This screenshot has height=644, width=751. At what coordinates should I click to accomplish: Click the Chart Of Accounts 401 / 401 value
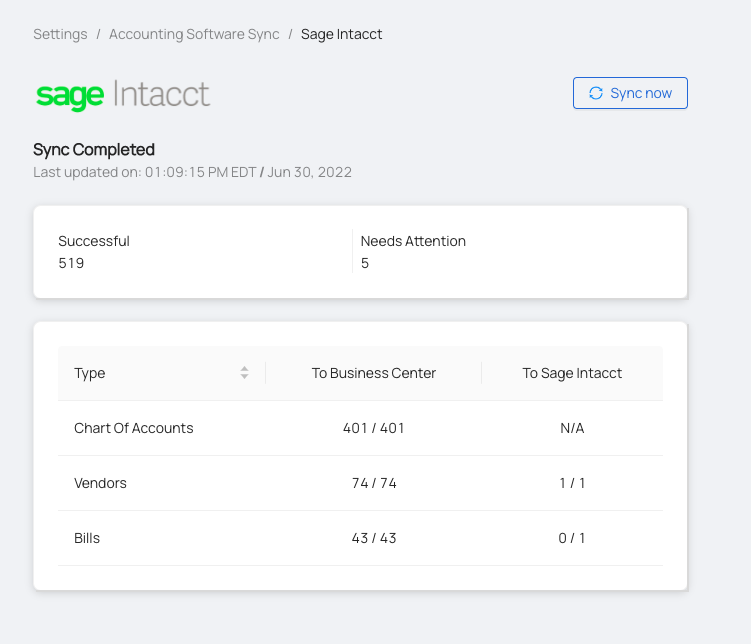coord(374,428)
